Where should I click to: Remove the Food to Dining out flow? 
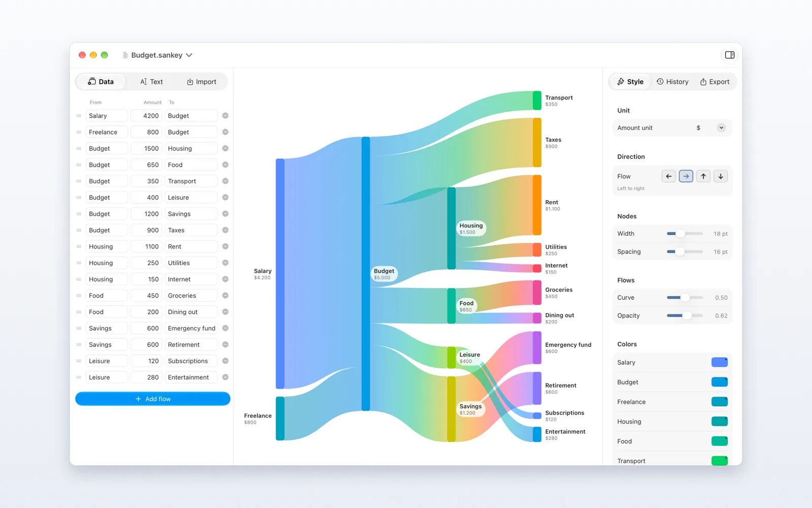tap(225, 312)
